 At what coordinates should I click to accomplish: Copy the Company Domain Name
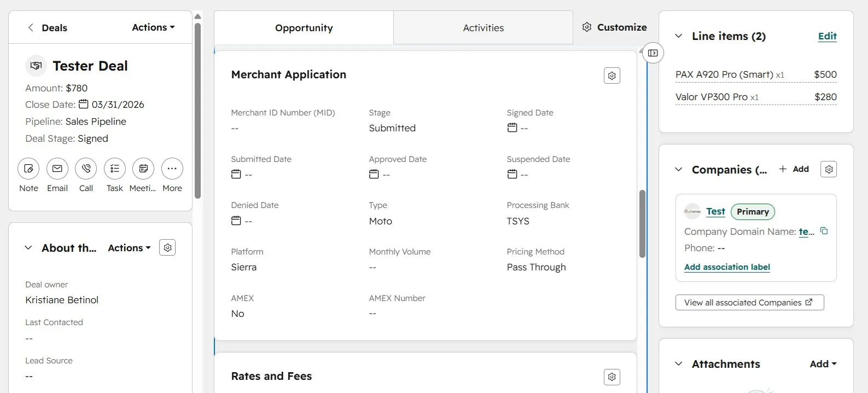(x=824, y=231)
